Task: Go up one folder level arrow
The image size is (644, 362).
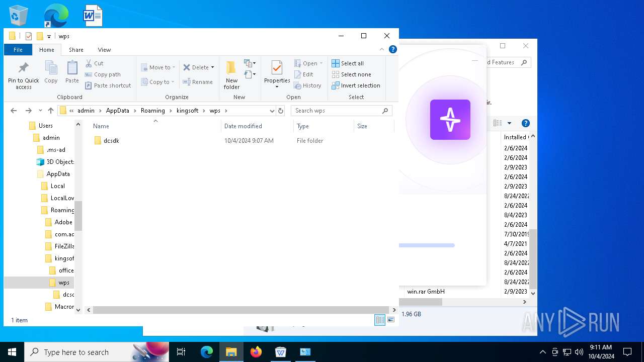Action: (x=51, y=111)
